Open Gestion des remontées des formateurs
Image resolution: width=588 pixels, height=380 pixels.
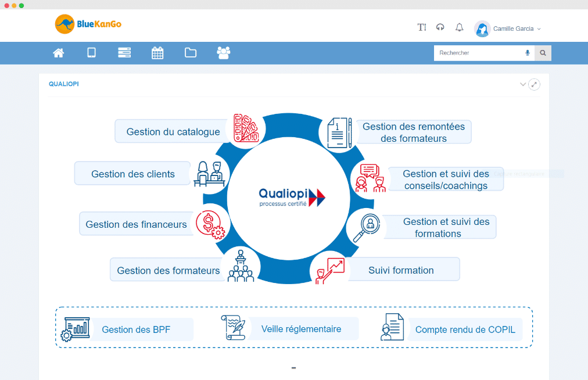(414, 132)
